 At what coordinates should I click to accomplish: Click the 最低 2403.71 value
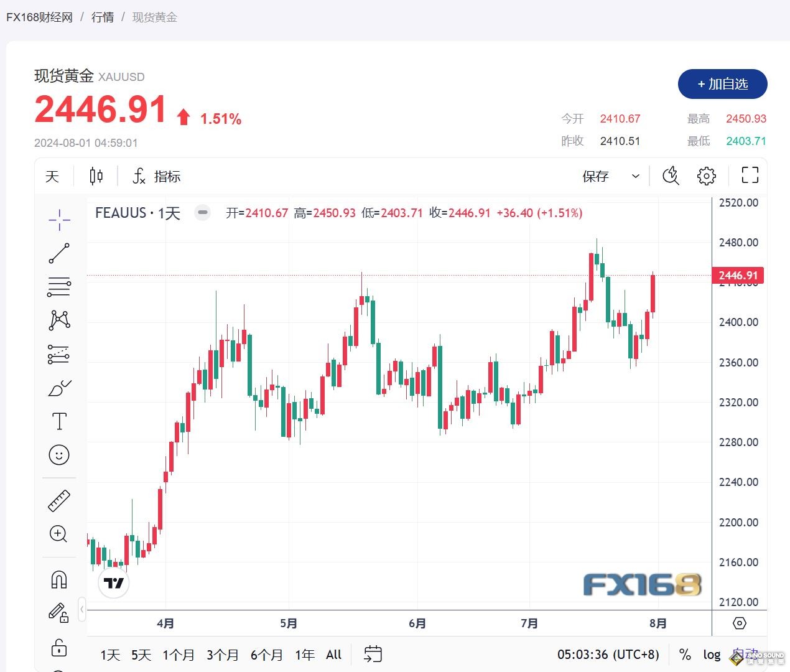pos(746,141)
